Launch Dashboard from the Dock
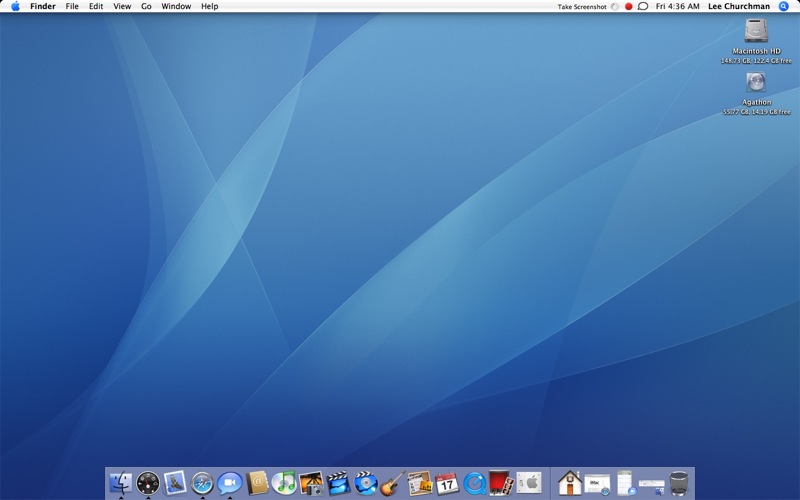The width and height of the screenshot is (800, 500). pos(148,483)
